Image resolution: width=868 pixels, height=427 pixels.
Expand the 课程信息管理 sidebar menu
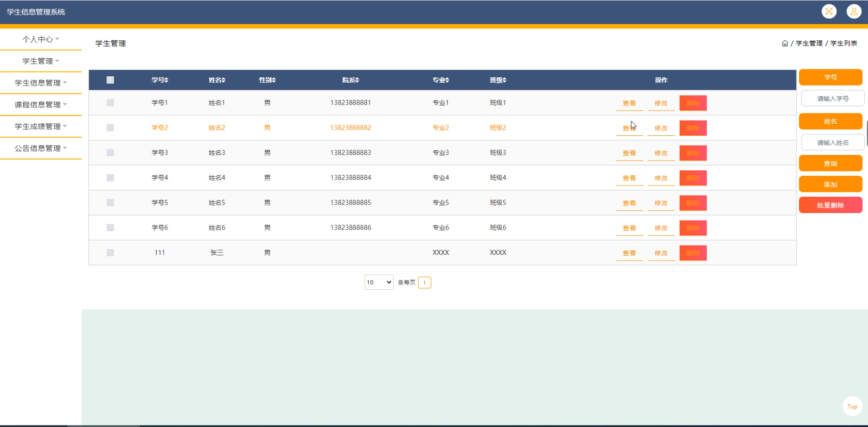(41, 105)
